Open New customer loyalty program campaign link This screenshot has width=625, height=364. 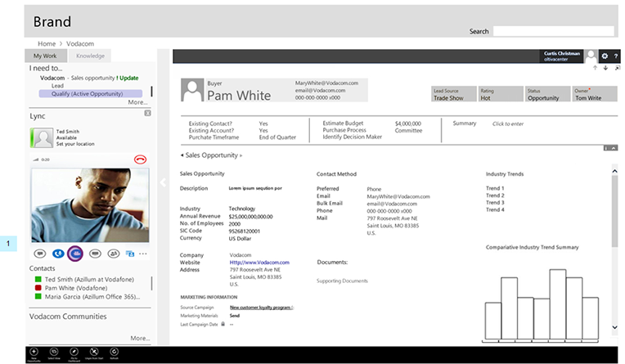click(x=260, y=308)
